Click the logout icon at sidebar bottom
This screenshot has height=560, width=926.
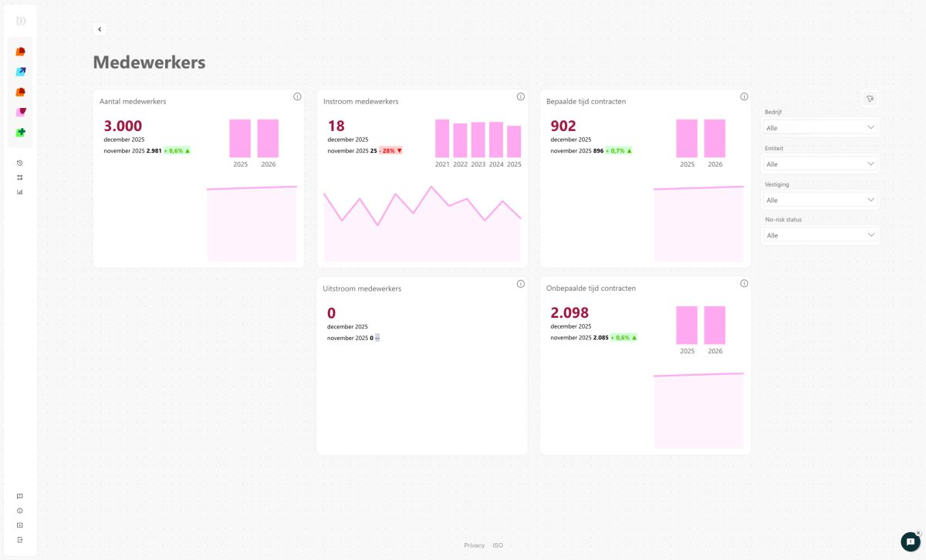(20, 539)
